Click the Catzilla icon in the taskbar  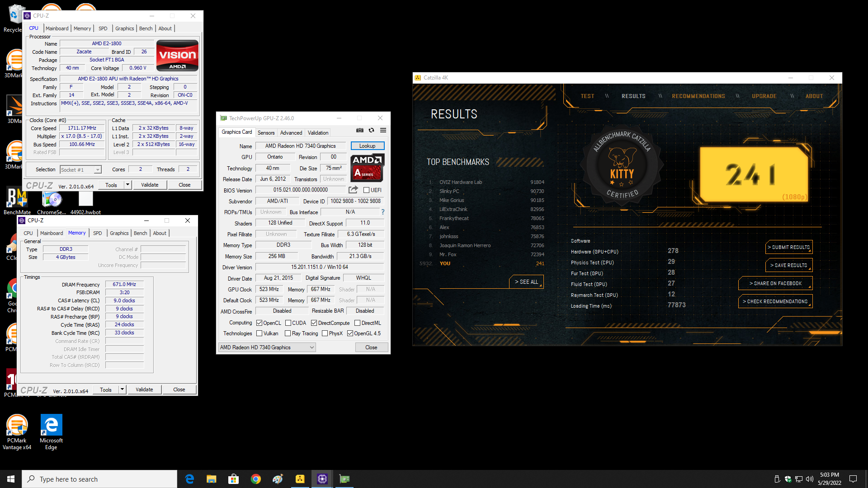point(300,479)
